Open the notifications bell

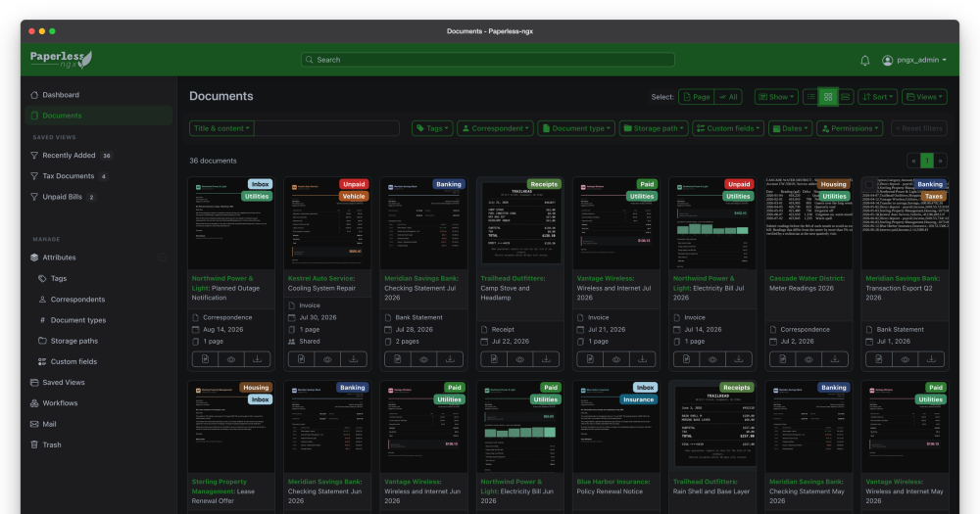point(865,61)
